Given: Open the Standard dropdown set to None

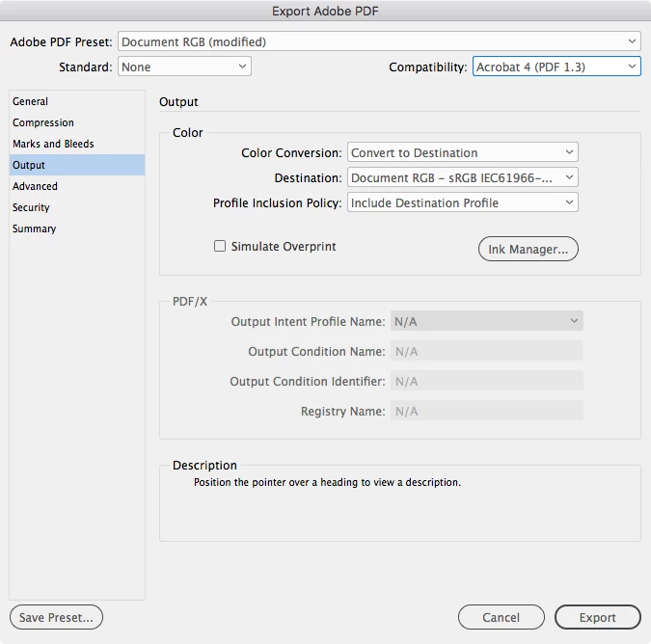Looking at the screenshot, I should (184, 67).
